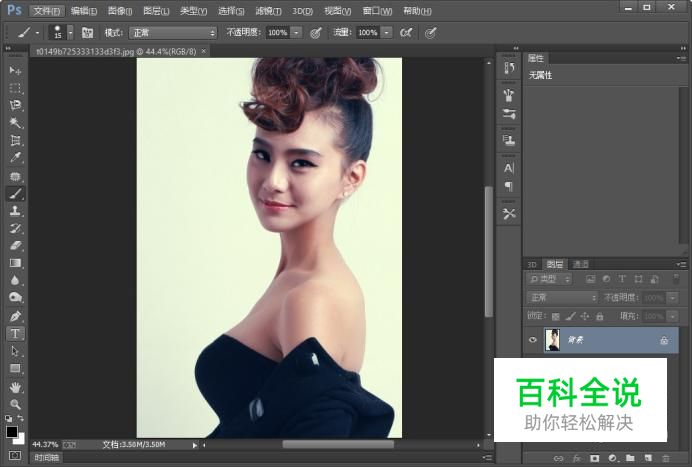
Task: Open the layer filter type dropdown
Action: point(549,279)
